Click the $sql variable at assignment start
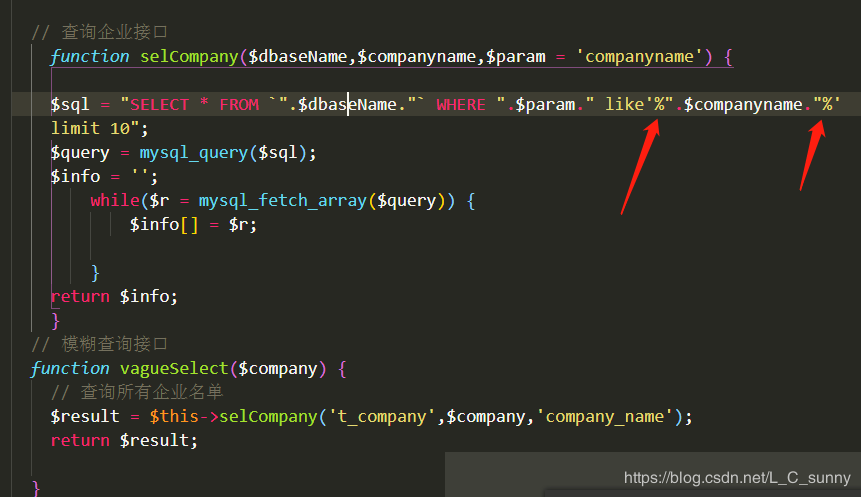This screenshot has height=497, width=861. [70, 105]
